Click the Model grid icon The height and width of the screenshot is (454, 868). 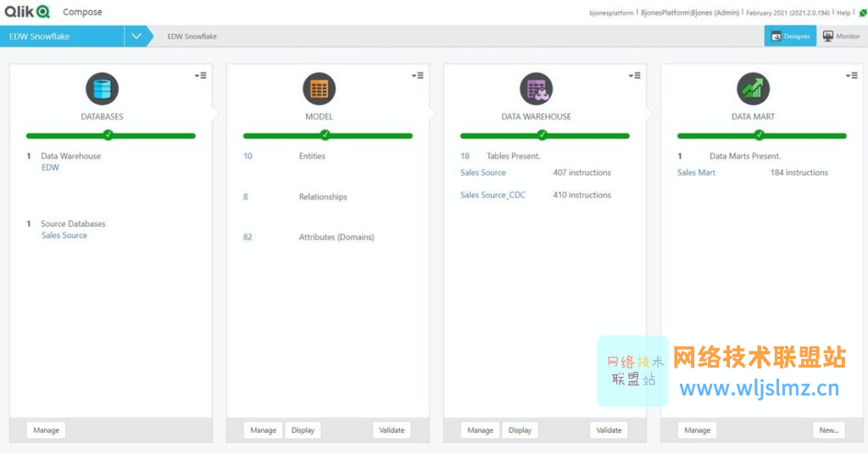tap(320, 88)
